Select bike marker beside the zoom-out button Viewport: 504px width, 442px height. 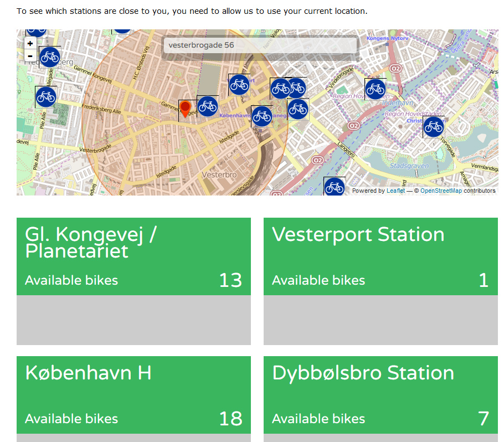coord(50,57)
